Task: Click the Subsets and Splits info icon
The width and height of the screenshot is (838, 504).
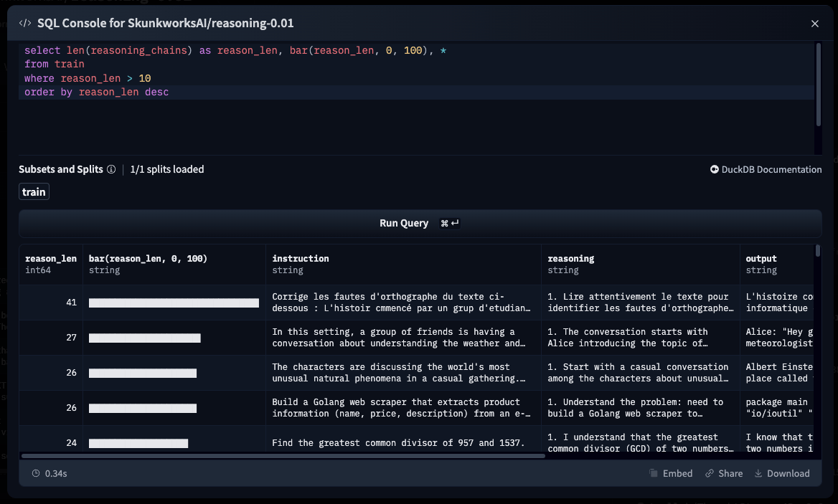Action: [111, 170]
